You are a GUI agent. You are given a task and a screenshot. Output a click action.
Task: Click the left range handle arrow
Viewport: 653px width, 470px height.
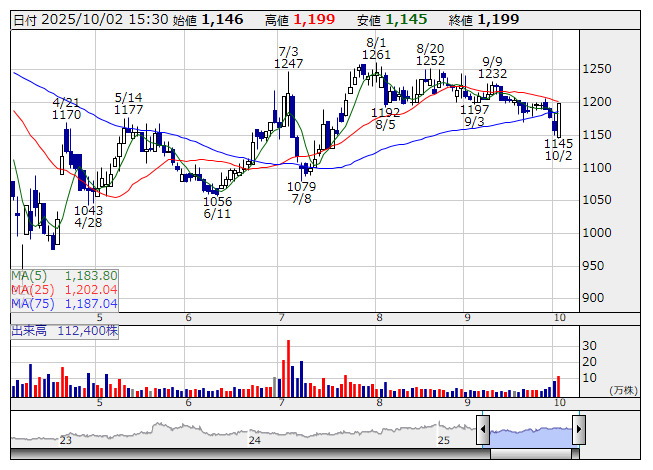[x=483, y=429]
